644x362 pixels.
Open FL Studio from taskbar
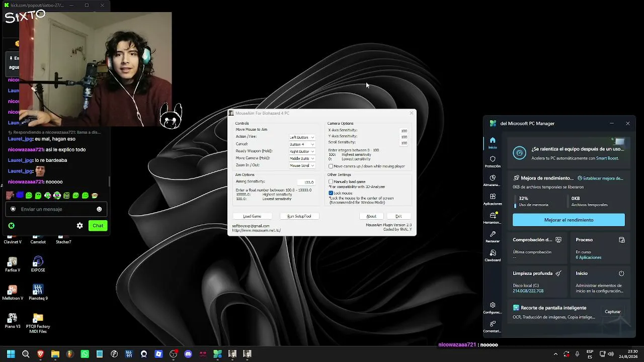click(70, 354)
